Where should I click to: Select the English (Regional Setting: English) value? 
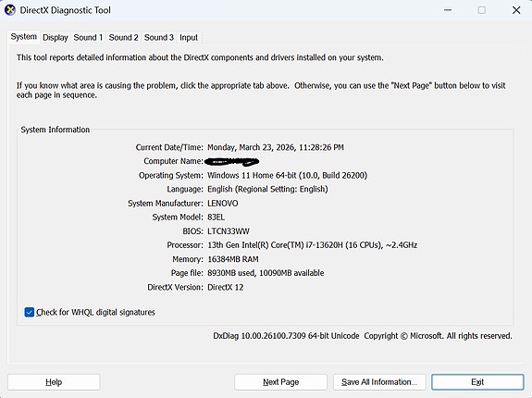[x=267, y=189]
